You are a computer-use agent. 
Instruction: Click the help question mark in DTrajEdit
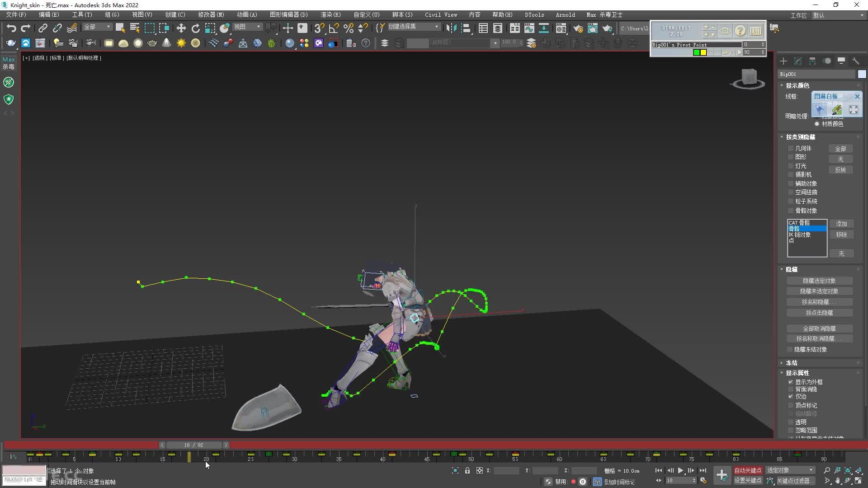(740, 31)
